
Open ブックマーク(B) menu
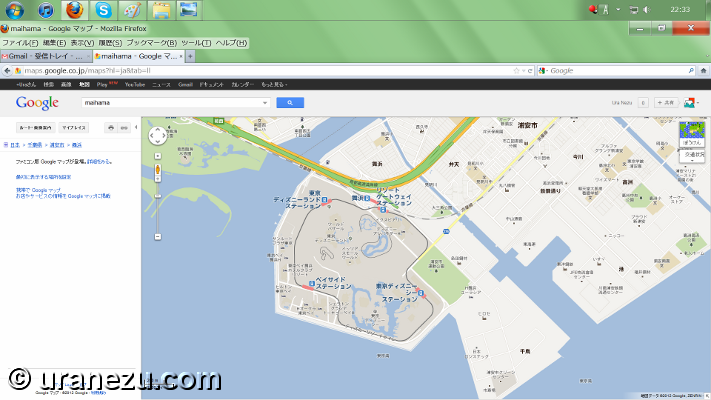(x=151, y=43)
